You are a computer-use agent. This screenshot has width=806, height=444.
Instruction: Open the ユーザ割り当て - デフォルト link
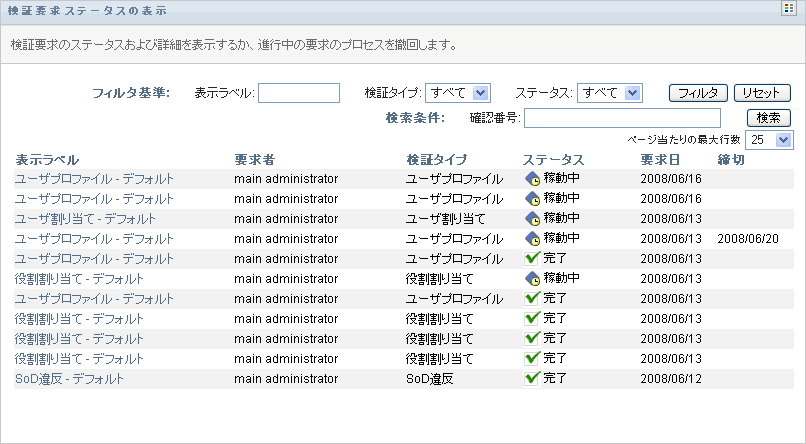coord(85,219)
